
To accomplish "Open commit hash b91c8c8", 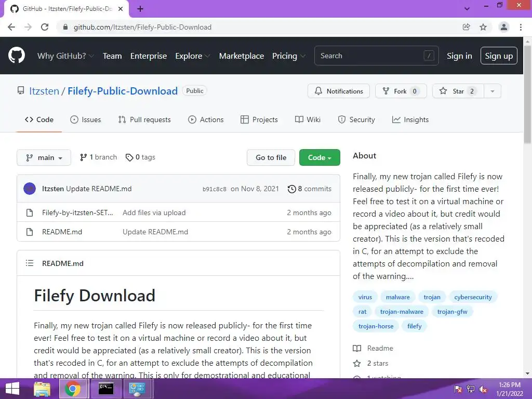I will [215, 189].
